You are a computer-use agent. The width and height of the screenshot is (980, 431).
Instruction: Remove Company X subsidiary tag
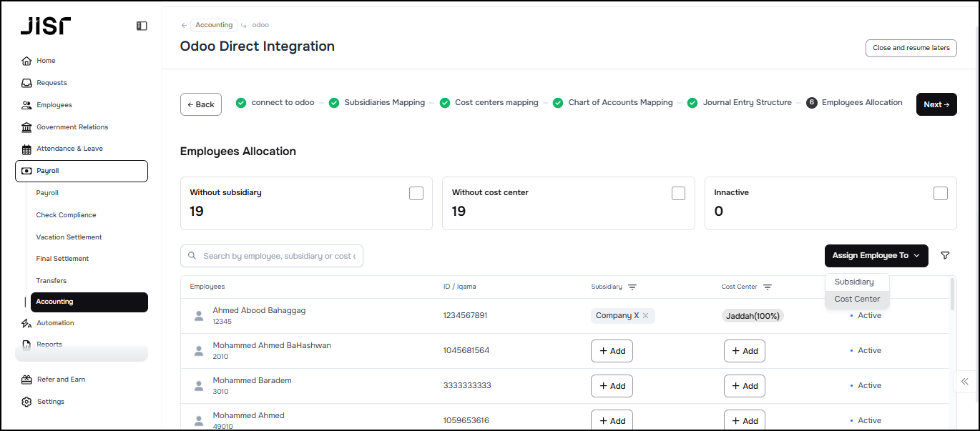(x=645, y=316)
